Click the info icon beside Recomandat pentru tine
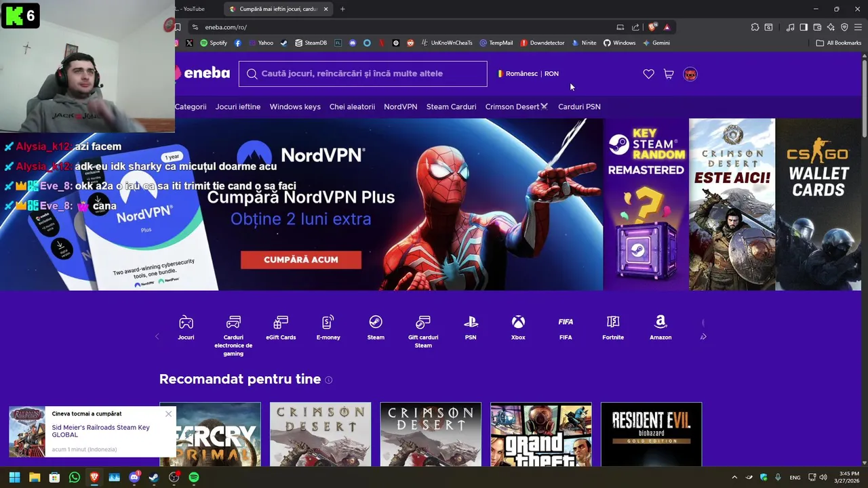Screen dimensions: 868x488 click(x=328, y=380)
